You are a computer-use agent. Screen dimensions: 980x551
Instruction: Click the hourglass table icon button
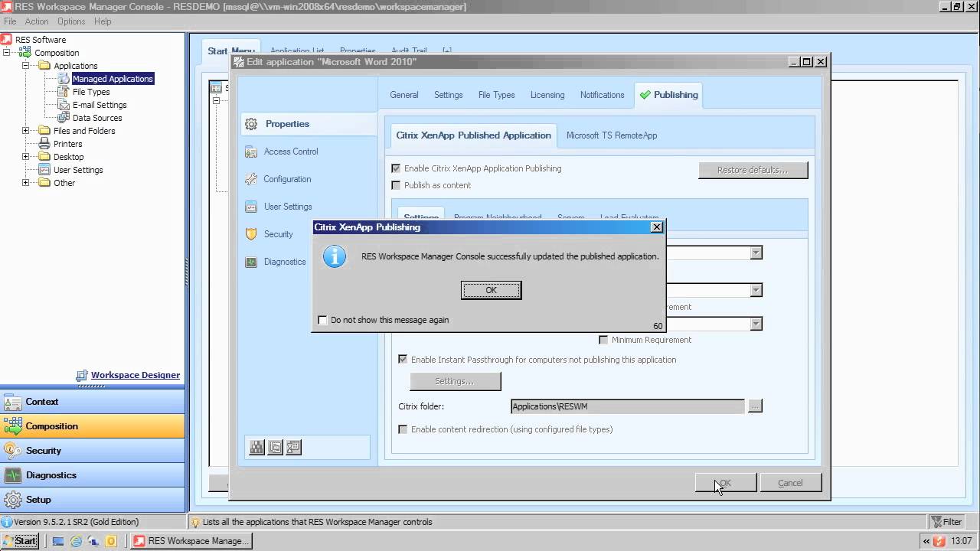pos(293,447)
